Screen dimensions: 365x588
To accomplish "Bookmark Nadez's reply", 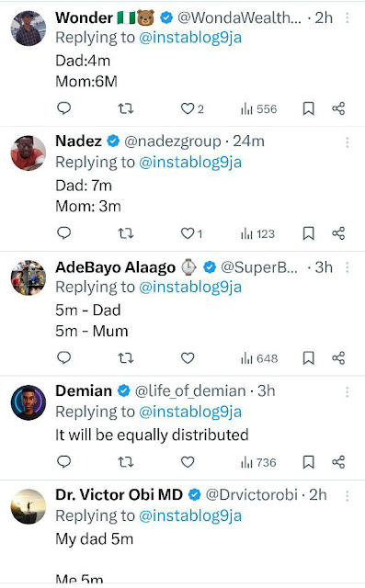I will tap(308, 233).
